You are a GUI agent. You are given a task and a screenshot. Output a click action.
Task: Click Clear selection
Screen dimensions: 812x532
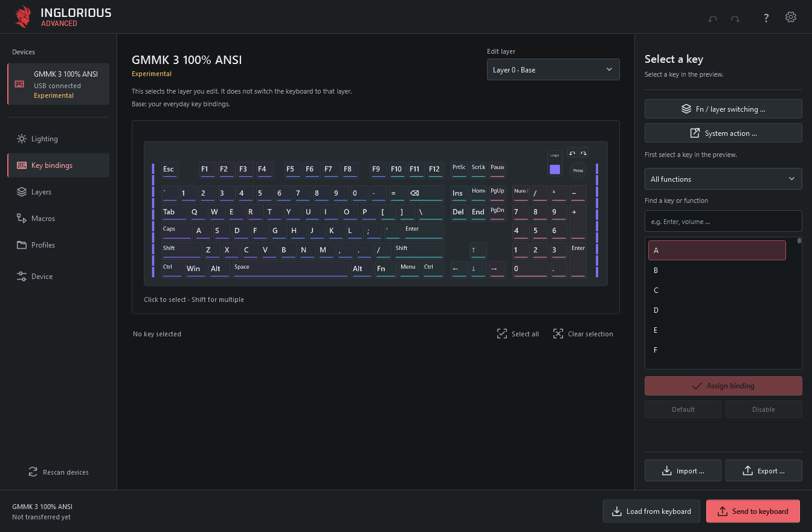(583, 334)
